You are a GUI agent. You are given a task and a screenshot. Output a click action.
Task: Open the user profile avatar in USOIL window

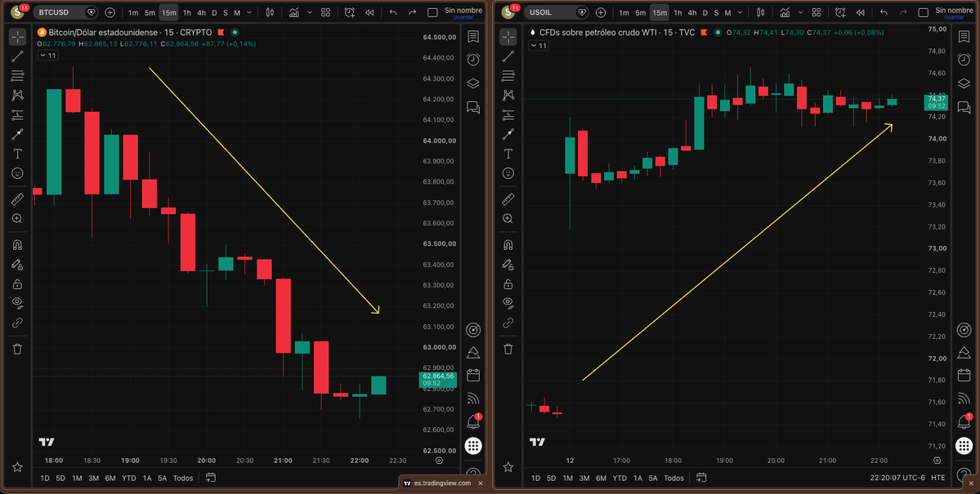[x=507, y=12]
